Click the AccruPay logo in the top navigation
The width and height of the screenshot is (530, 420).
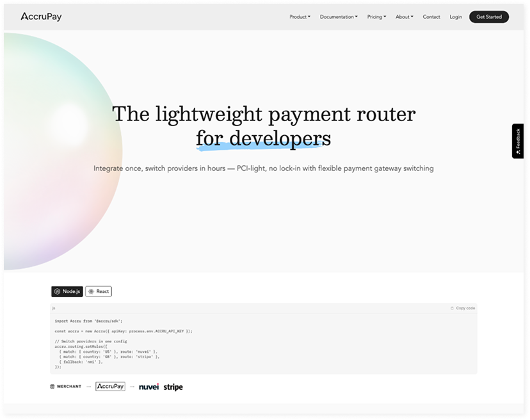(42, 17)
